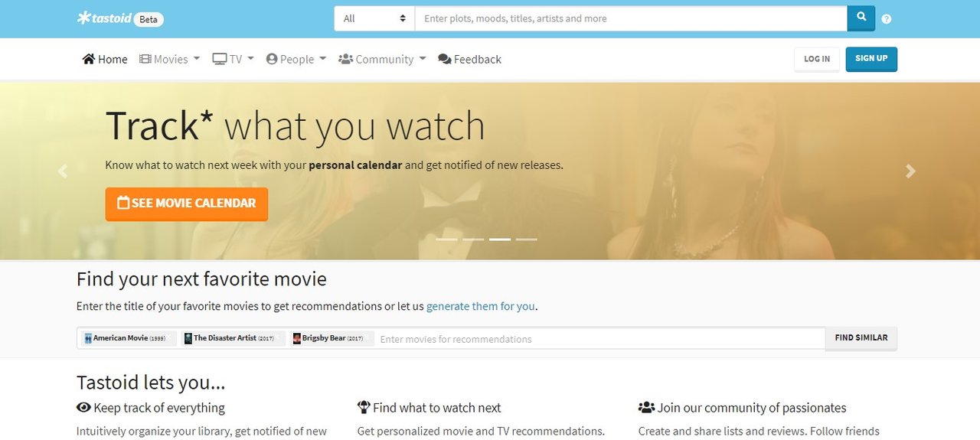Screen dimensions: 980x440
Task: Click the Beta badge
Action: [149, 19]
